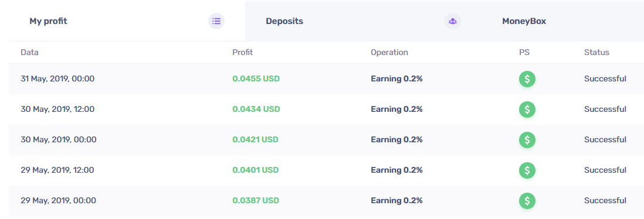Select the 0.0455 USD profit amount
This screenshot has height=219, width=644.
pyautogui.click(x=256, y=78)
